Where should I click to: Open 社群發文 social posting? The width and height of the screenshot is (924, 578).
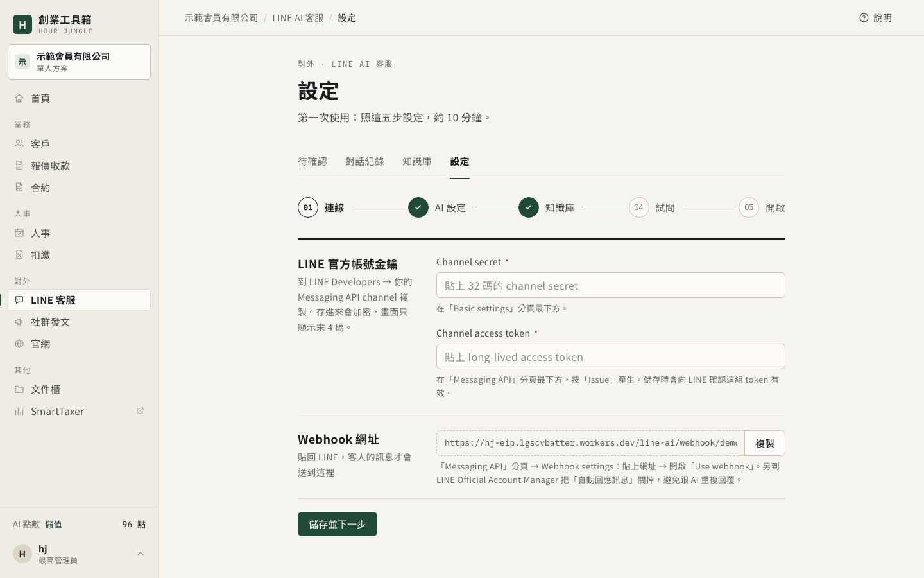[x=79, y=322]
